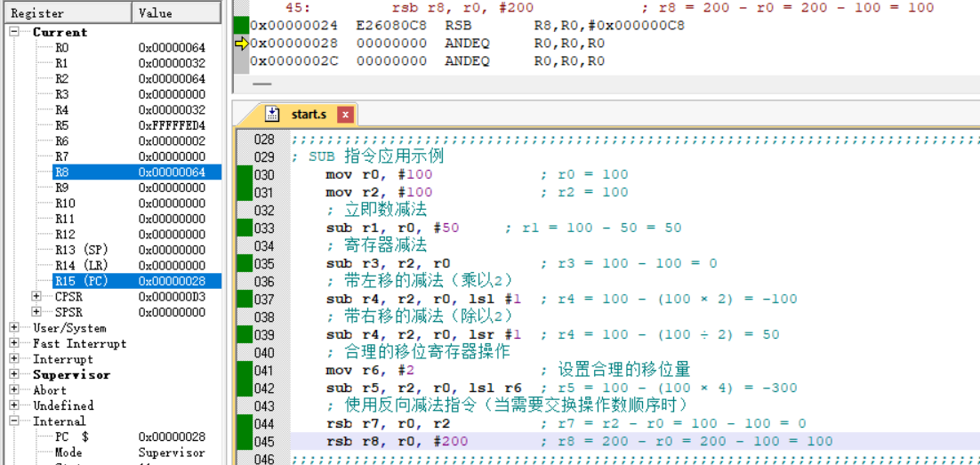980x465 pixels.
Task: Expand the Abort register group
Action: click(x=14, y=390)
